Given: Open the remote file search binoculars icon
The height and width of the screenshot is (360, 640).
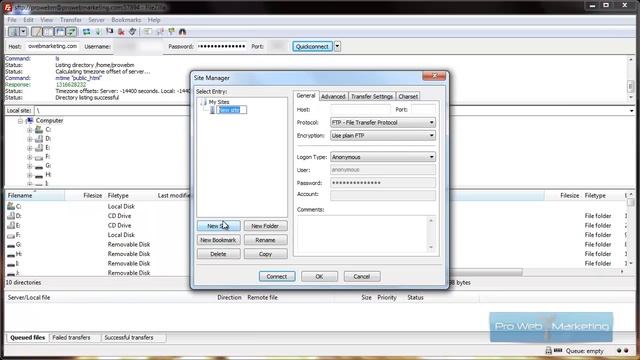Looking at the screenshot, I should point(182,31).
